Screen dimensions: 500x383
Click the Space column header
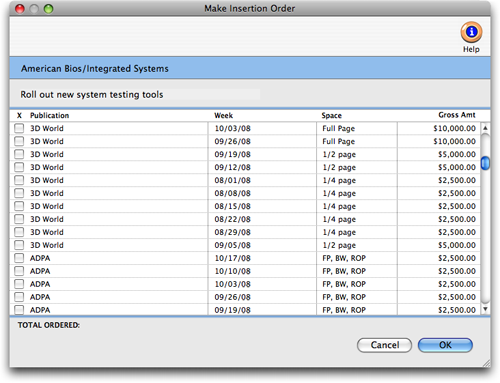pyautogui.click(x=331, y=115)
